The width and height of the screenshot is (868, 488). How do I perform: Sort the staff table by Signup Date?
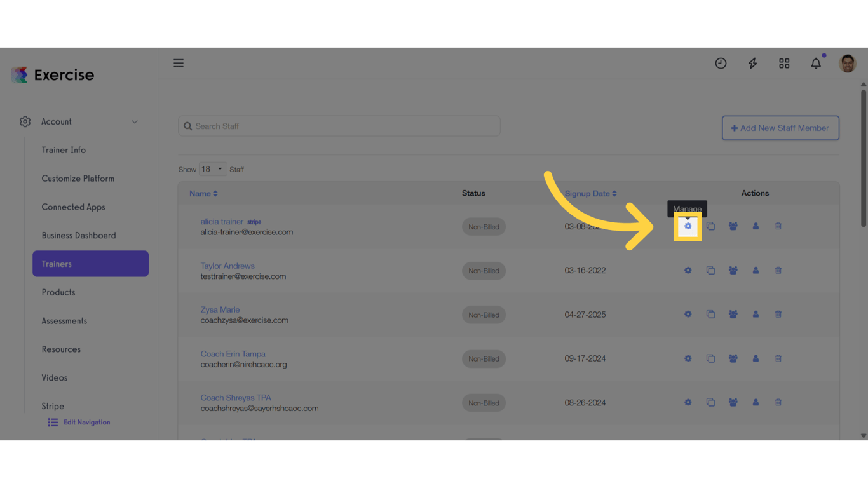click(x=591, y=194)
